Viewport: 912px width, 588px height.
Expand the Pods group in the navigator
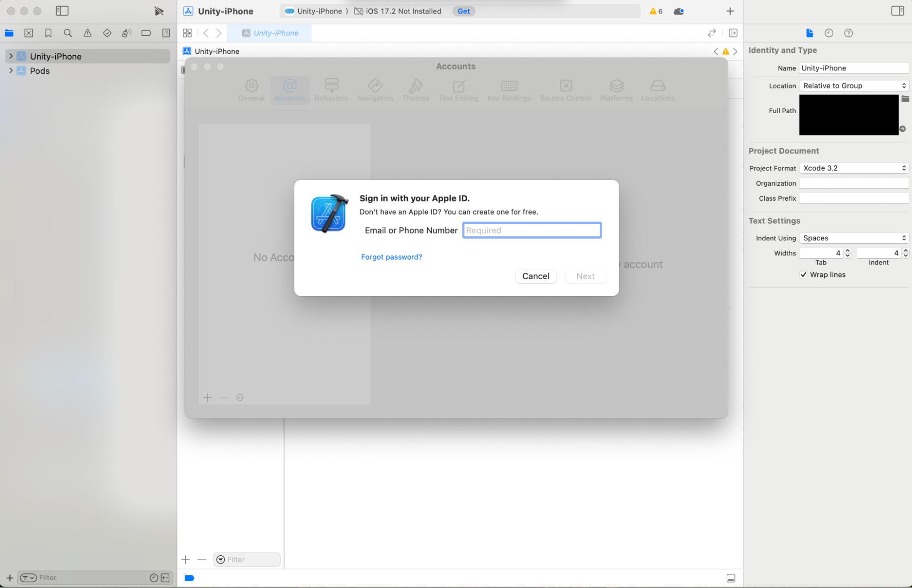point(10,71)
